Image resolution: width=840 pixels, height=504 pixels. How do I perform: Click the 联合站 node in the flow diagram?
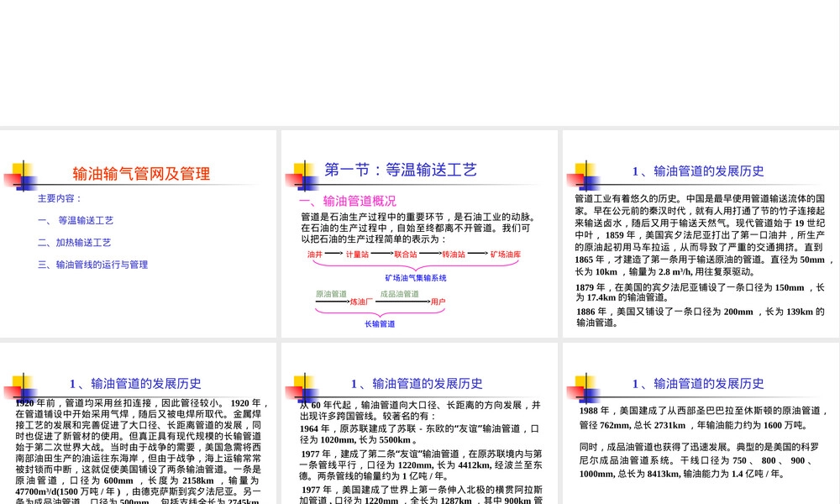pos(406,255)
